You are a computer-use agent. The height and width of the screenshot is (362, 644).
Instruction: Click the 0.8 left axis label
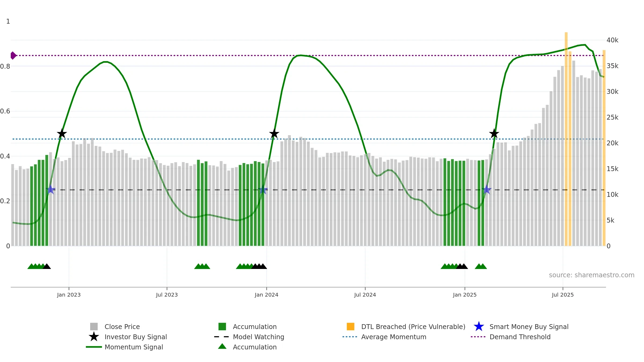(x=5, y=66)
